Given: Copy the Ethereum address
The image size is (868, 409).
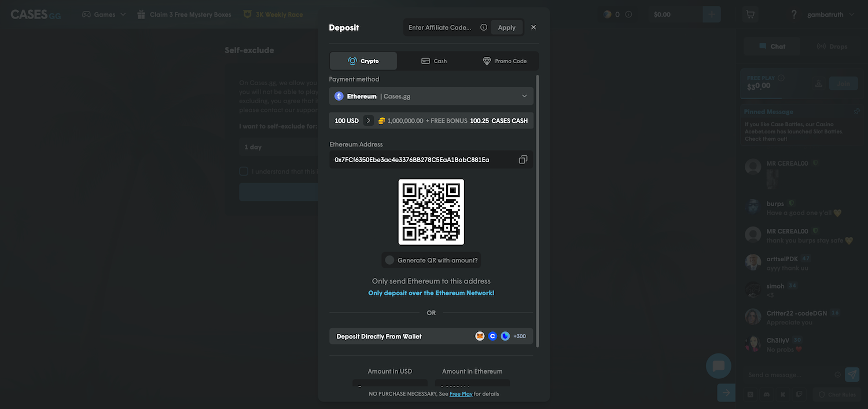Looking at the screenshot, I should point(523,159).
